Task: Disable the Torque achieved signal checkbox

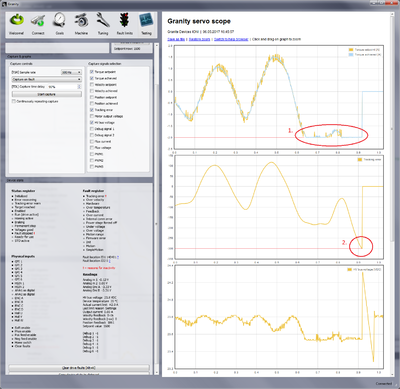Action: [92, 78]
